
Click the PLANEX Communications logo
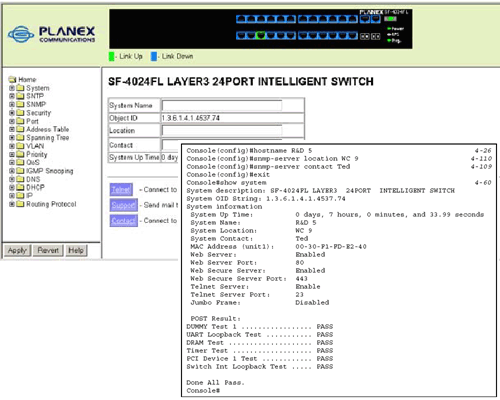pos(52,34)
